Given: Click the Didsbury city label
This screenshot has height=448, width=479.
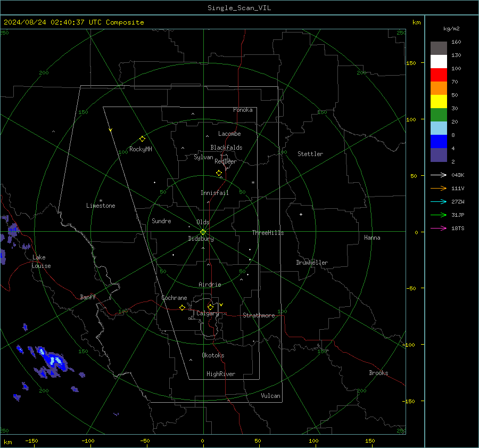Looking at the screenshot, I should 201,239.
